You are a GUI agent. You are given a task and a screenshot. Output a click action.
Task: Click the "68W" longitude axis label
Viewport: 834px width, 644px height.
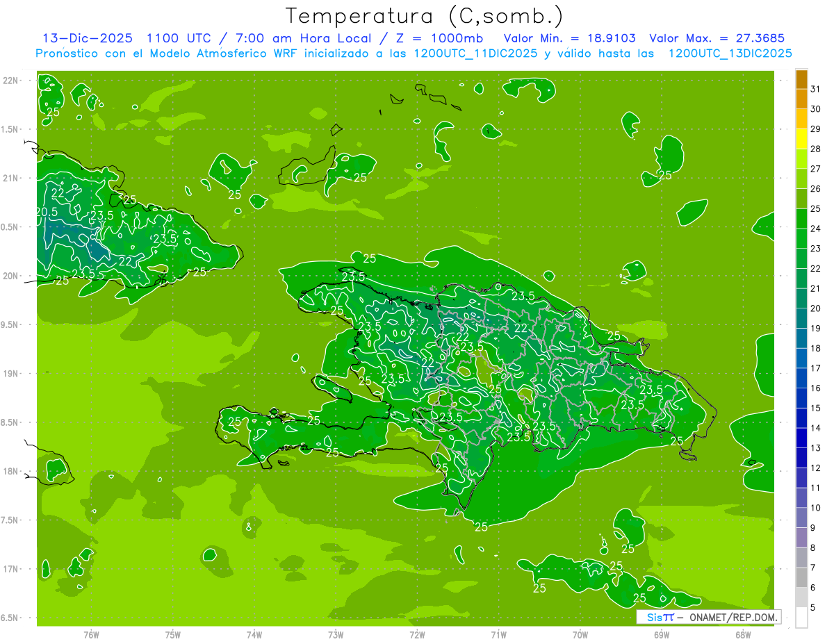click(x=743, y=635)
